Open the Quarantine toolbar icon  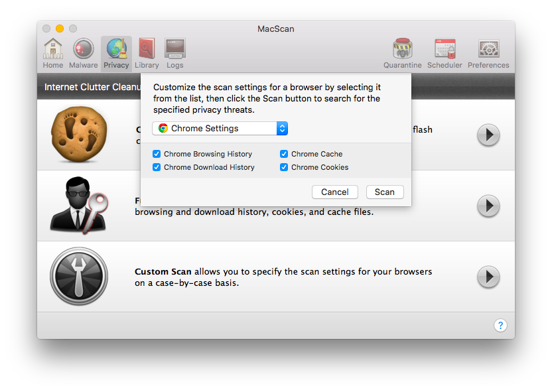pyautogui.click(x=402, y=54)
